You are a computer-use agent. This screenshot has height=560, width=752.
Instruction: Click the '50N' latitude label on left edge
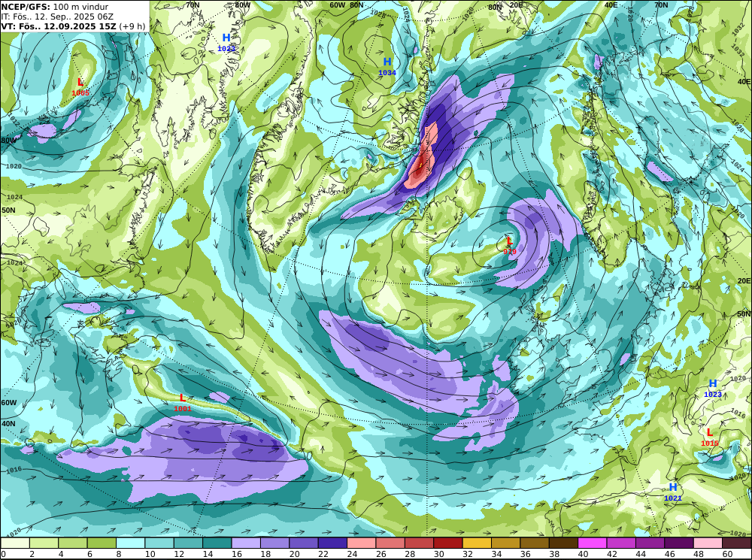click(x=8, y=210)
